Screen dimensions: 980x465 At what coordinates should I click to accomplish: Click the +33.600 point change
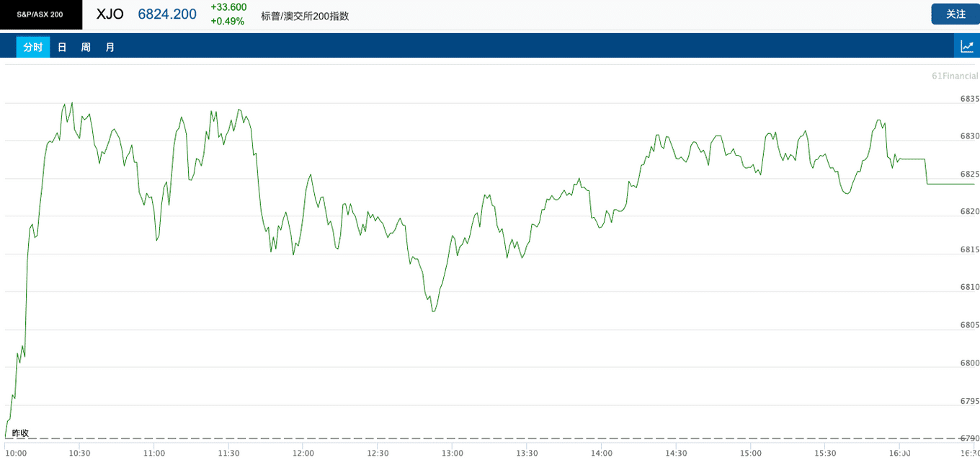[228, 7]
